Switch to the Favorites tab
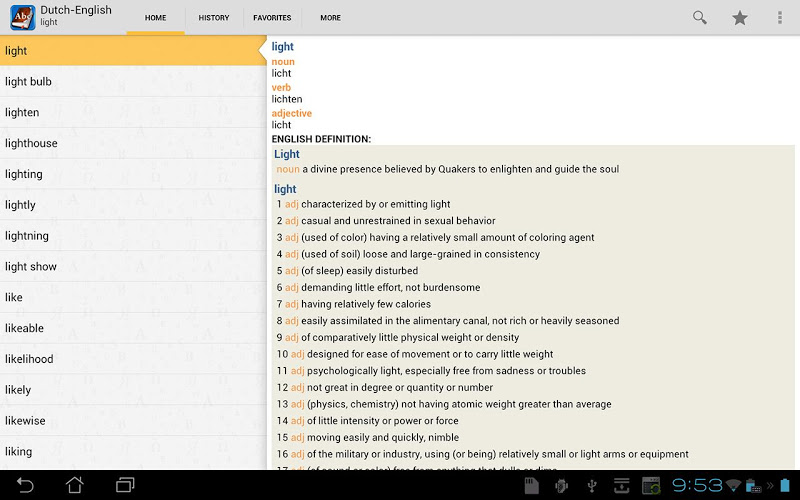 (272, 18)
